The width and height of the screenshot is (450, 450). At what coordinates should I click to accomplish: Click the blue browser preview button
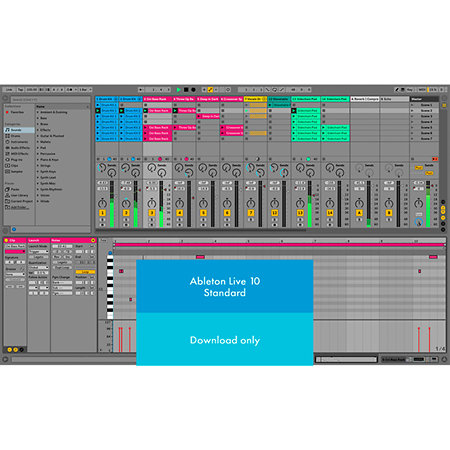tap(14, 229)
